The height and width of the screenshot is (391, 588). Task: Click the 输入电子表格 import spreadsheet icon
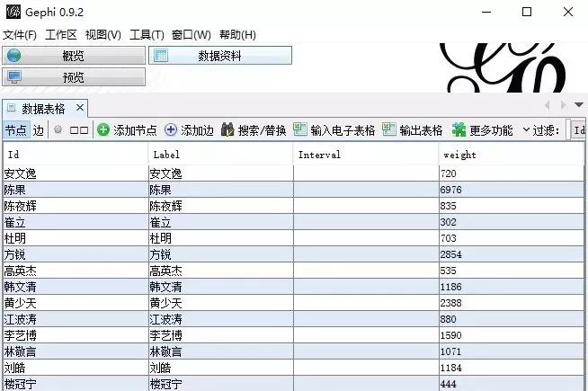(x=300, y=129)
